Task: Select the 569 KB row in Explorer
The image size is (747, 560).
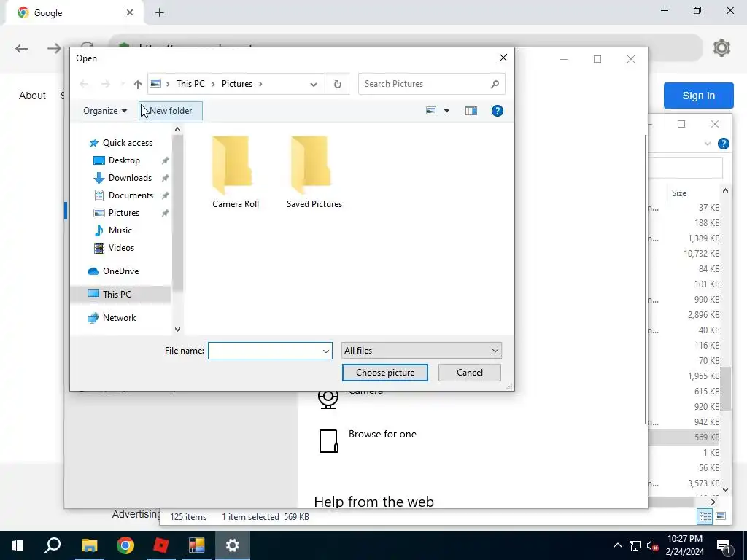Action: tap(684, 437)
